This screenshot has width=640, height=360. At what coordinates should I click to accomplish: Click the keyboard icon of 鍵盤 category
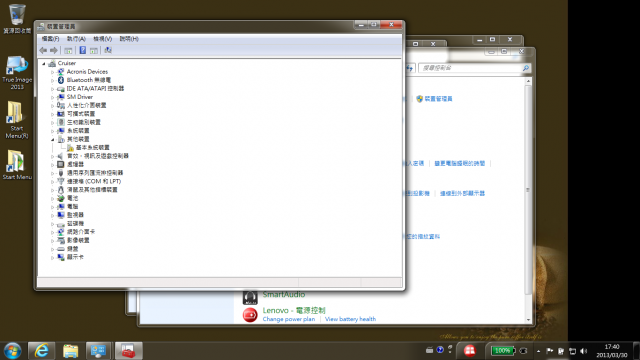61,249
